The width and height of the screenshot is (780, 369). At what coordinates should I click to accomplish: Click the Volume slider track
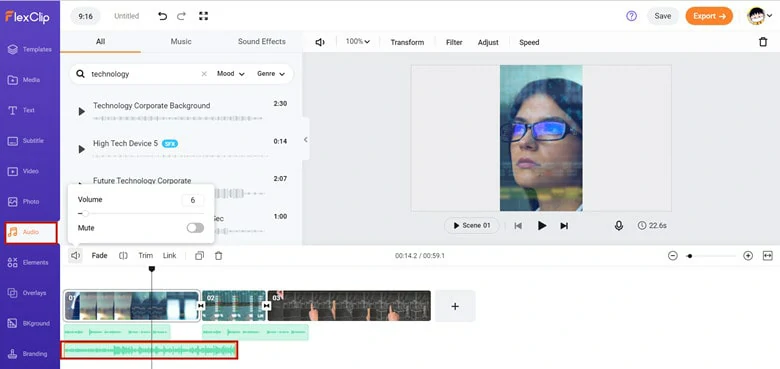click(x=141, y=213)
